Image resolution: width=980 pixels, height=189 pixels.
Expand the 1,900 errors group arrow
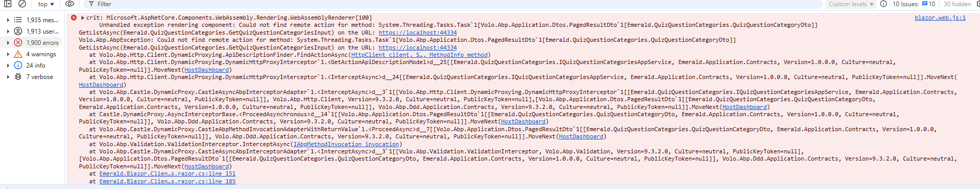click(8, 43)
